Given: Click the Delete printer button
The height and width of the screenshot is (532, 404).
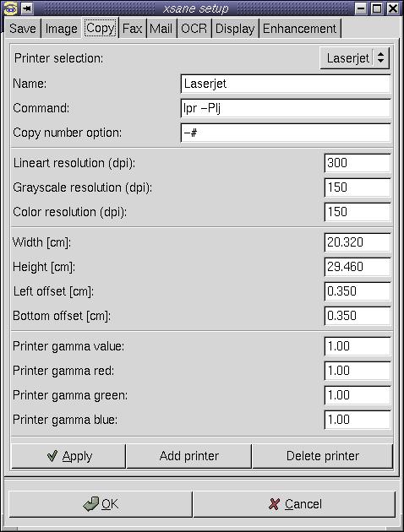Looking at the screenshot, I should [x=323, y=456].
